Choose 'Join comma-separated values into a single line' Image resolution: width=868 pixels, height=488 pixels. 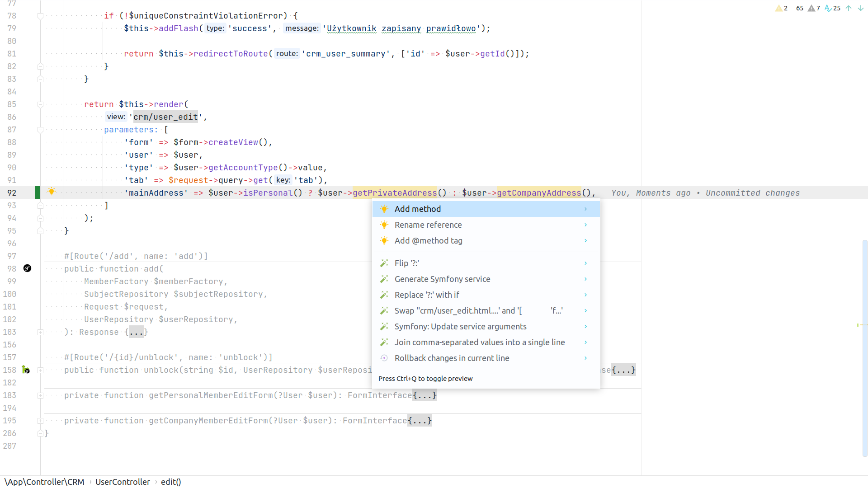tap(480, 342)
